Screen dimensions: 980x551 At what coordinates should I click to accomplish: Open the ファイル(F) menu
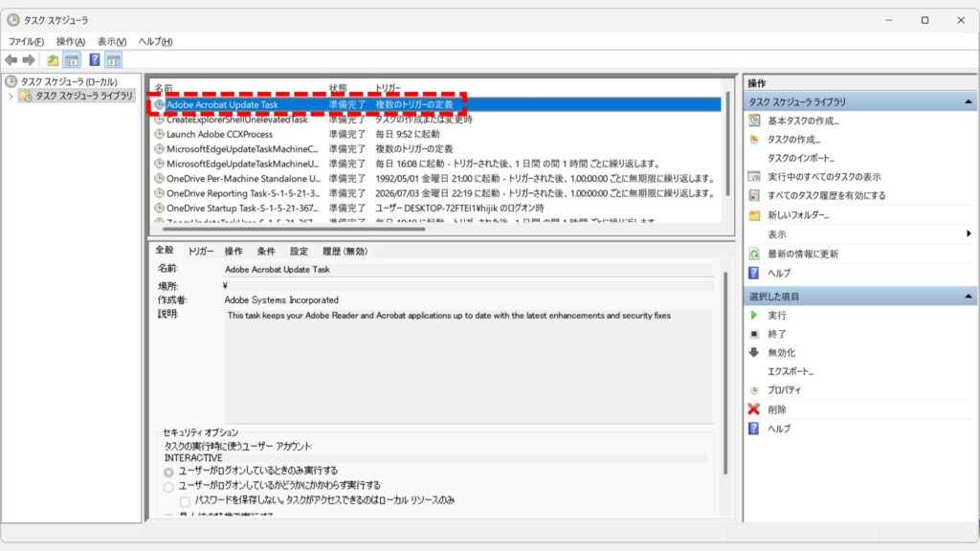click(26, 41)
